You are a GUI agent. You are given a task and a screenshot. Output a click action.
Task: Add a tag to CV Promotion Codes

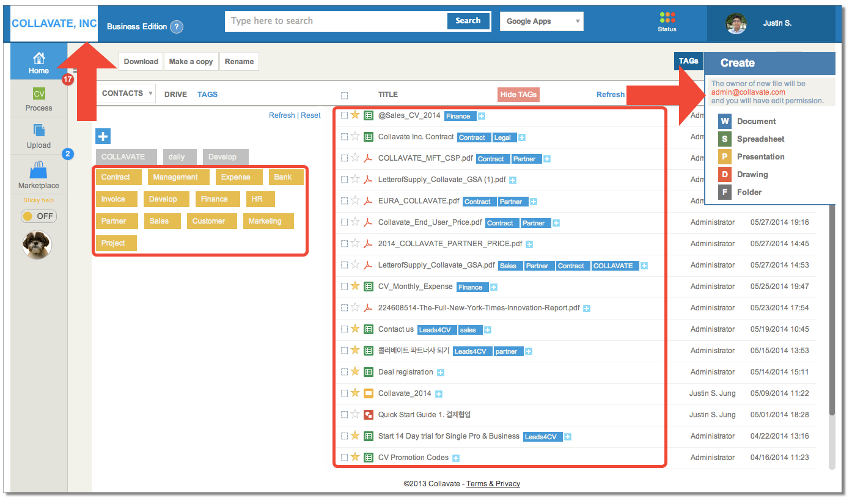tap(456, 458)
